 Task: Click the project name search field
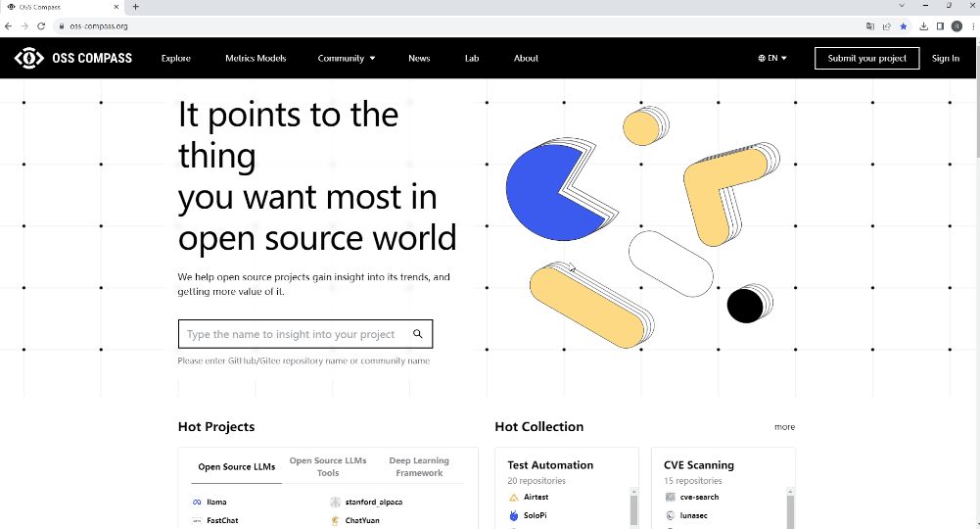[305, 334]
